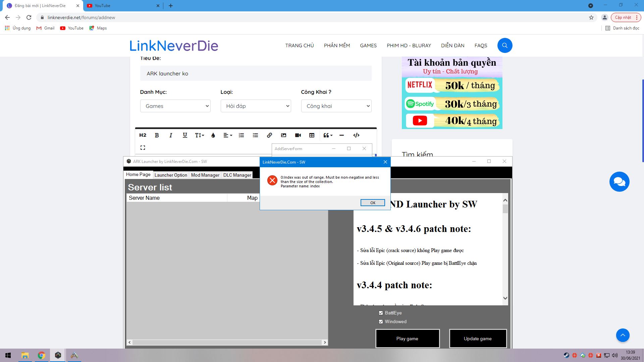Screen dimensions: 644x362
Task: Click the insert video camera icon
Action: coord(298,135)
